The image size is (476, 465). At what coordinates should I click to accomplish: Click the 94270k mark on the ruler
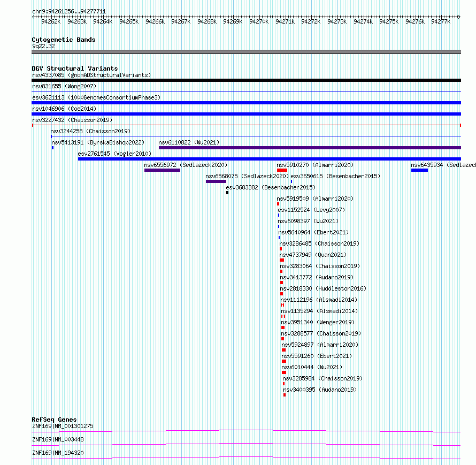[259, 21]
